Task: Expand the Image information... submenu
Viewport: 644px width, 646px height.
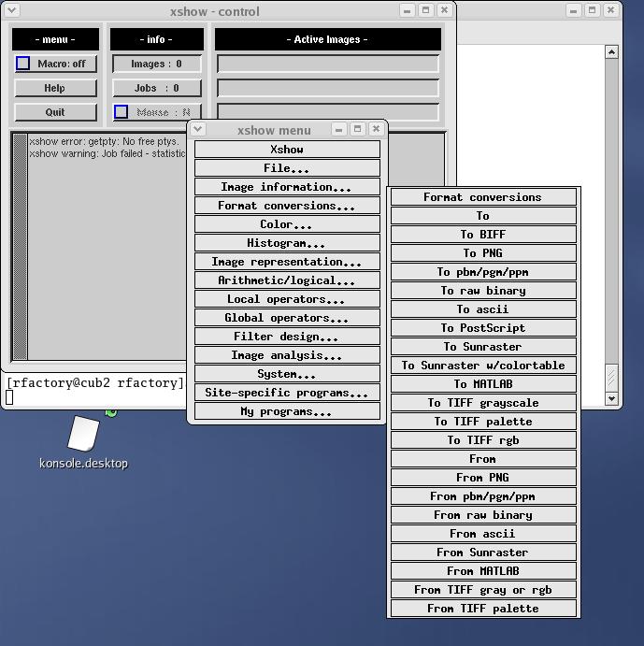Action: click(287, 187)
